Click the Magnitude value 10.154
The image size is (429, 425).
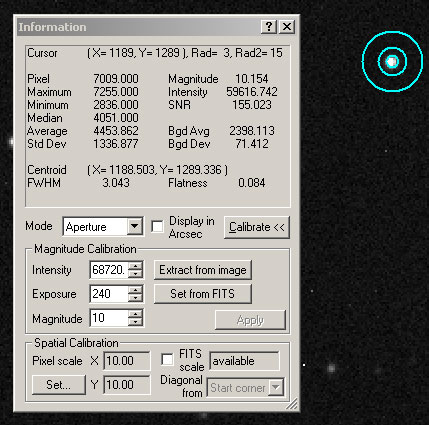[x=252, y=79]
